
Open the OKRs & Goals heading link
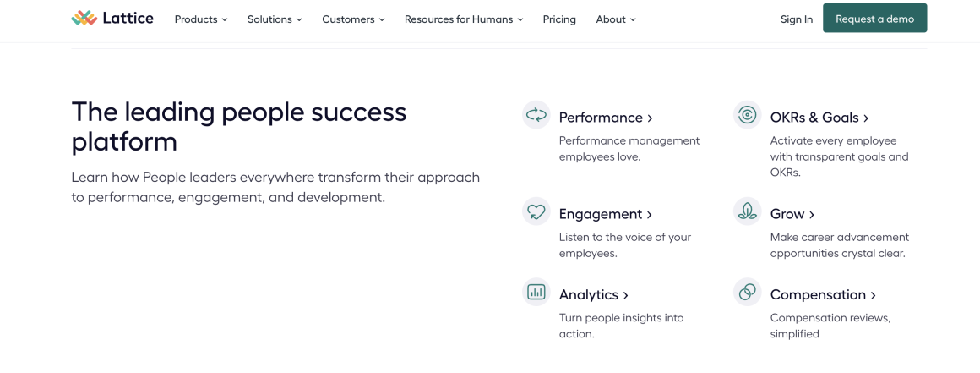tap(819, 118)
